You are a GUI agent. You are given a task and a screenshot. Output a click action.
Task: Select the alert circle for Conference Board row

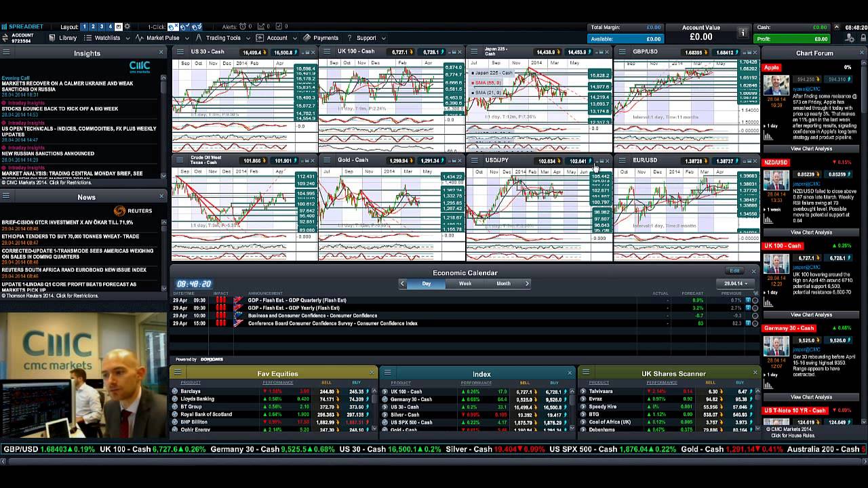(x=755, y=323)
